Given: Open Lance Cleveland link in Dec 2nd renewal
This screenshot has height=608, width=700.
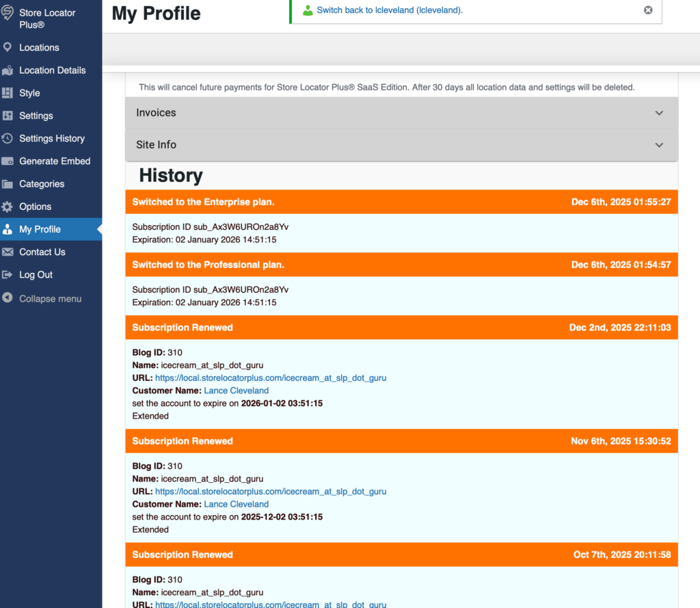Looking at the screenshot, I should tap(236, 391).
